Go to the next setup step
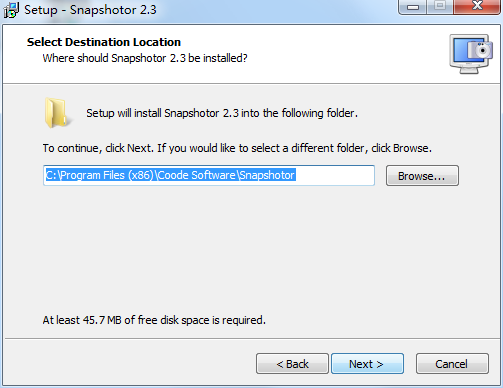Image resolution: width=503 pixels, height=388 pixels. tap(367, 364)
